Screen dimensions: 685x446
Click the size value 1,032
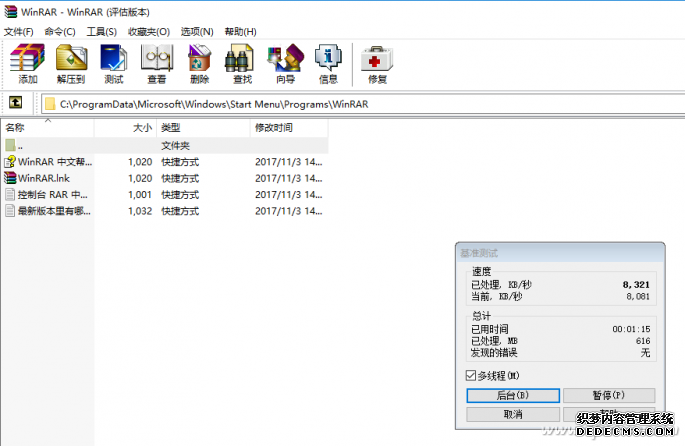point(140,211)
